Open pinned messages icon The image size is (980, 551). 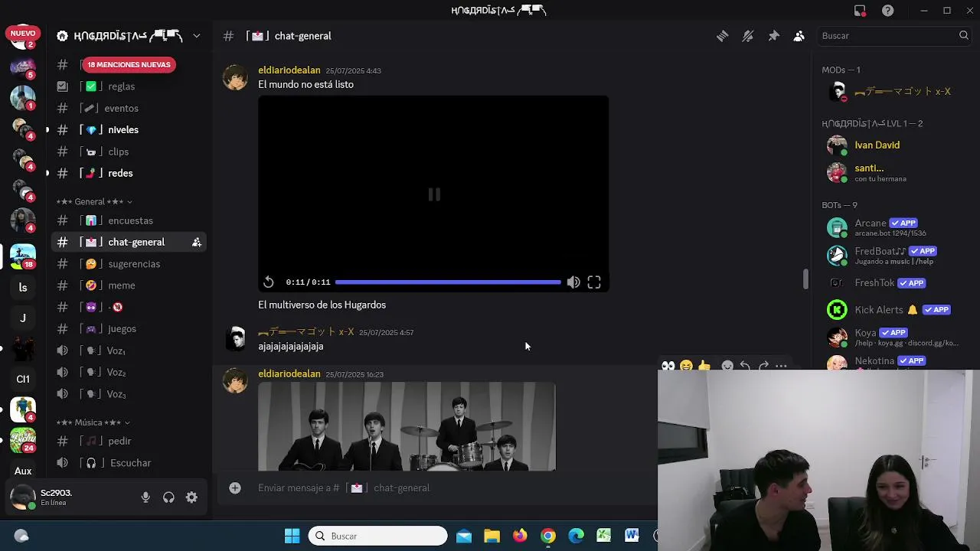(773, 36)
